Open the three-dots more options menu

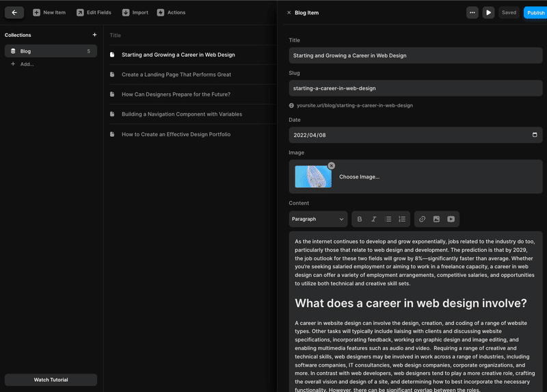coord(472,12)
